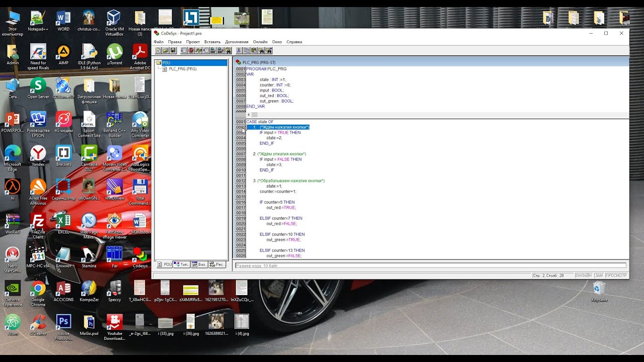Click the 'state:=3;' code line
Viewport: 644px width, 362px height.
(275, 164)
